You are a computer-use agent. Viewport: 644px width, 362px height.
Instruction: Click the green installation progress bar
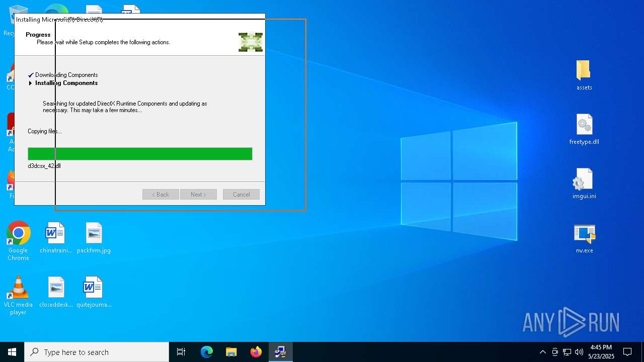[140, 154]
